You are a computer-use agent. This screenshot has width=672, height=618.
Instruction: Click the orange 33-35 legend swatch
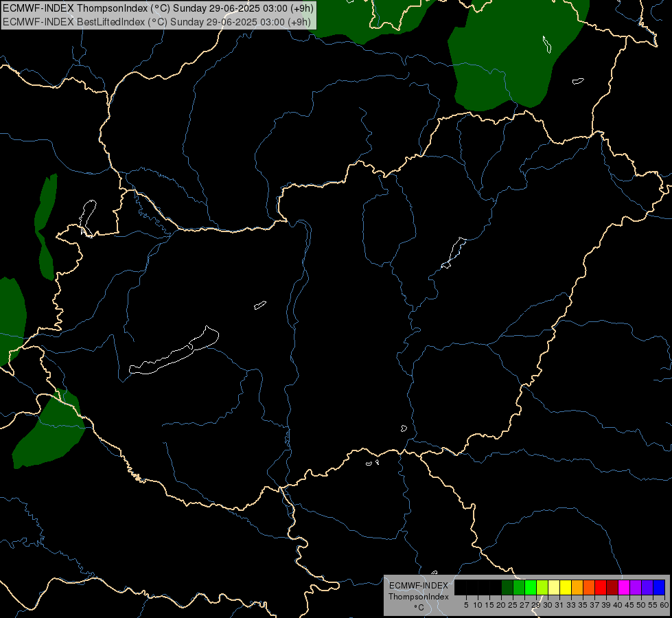tap(577, 587)
